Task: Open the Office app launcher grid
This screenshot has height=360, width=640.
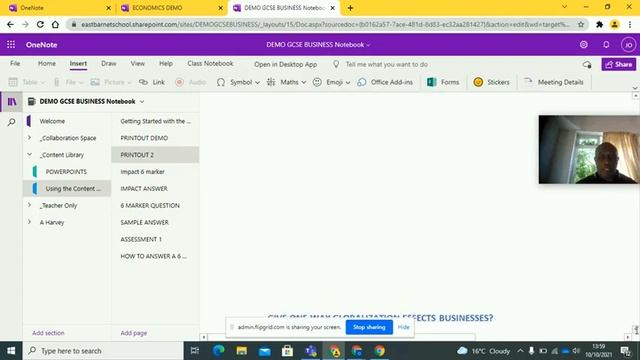Action: point(11,44)
